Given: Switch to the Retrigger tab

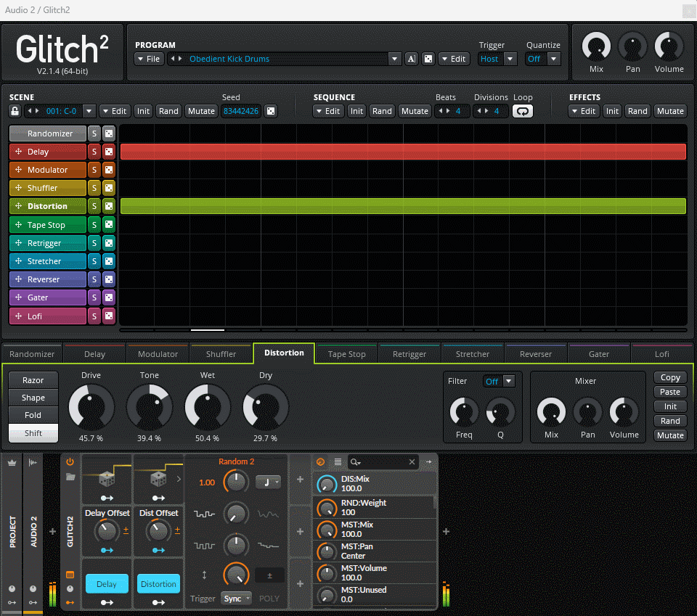Looking at the screenshot, I should 409,354.
